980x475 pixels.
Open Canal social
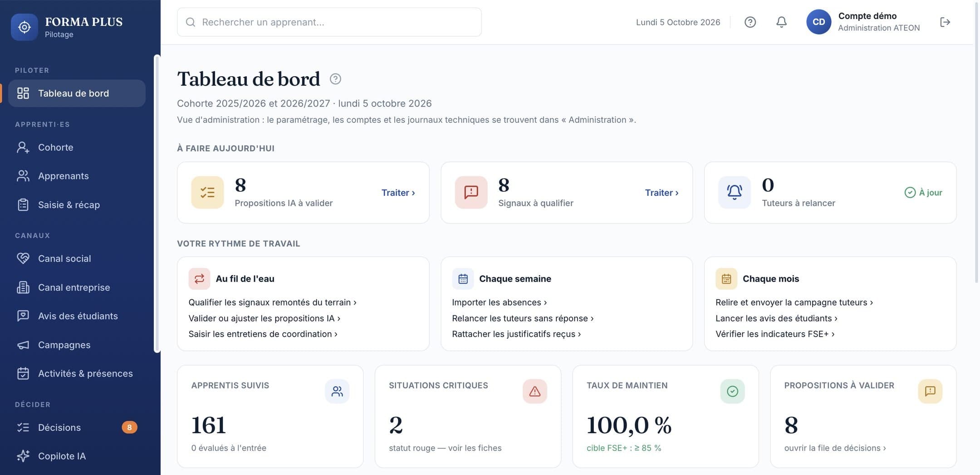[77, 258]
